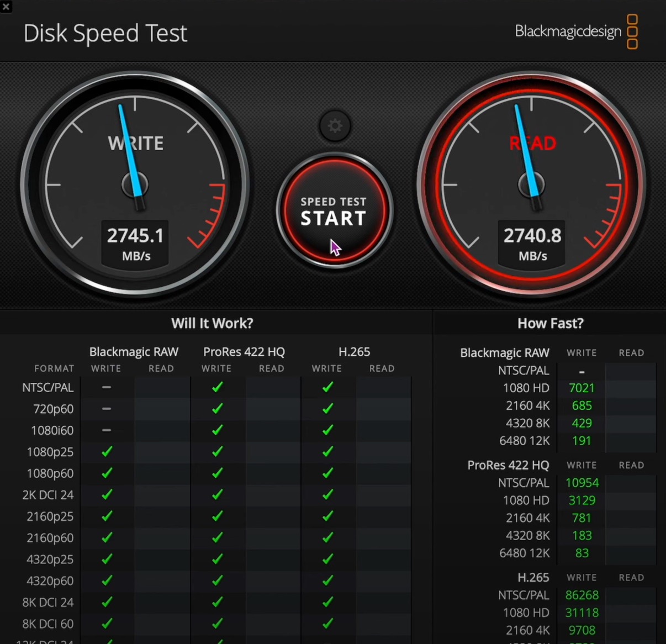The image size is (666, 644).
Task: Click the 8K DCI 24 format row label
Action: (47, 603)
